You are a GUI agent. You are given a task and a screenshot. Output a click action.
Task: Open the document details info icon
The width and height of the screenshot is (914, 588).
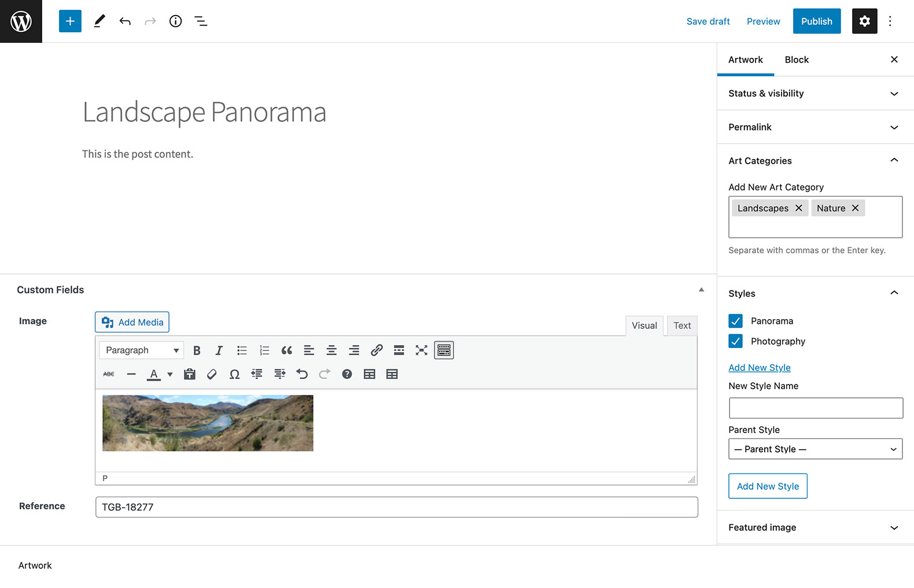click(175, 21)
